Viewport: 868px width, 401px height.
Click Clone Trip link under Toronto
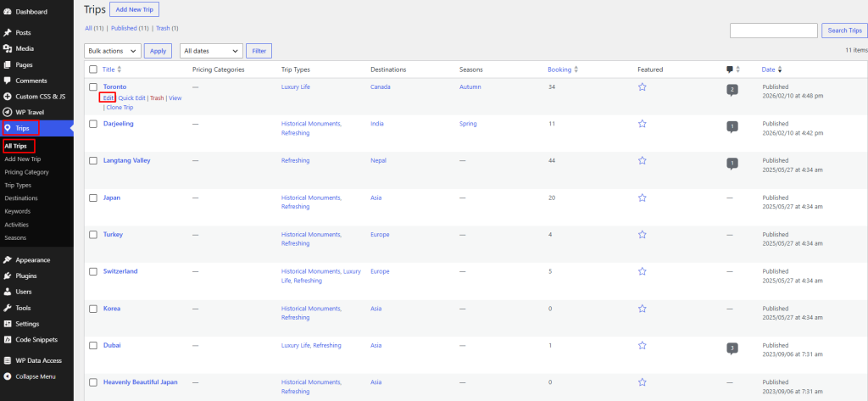click(x=120, y=108)
